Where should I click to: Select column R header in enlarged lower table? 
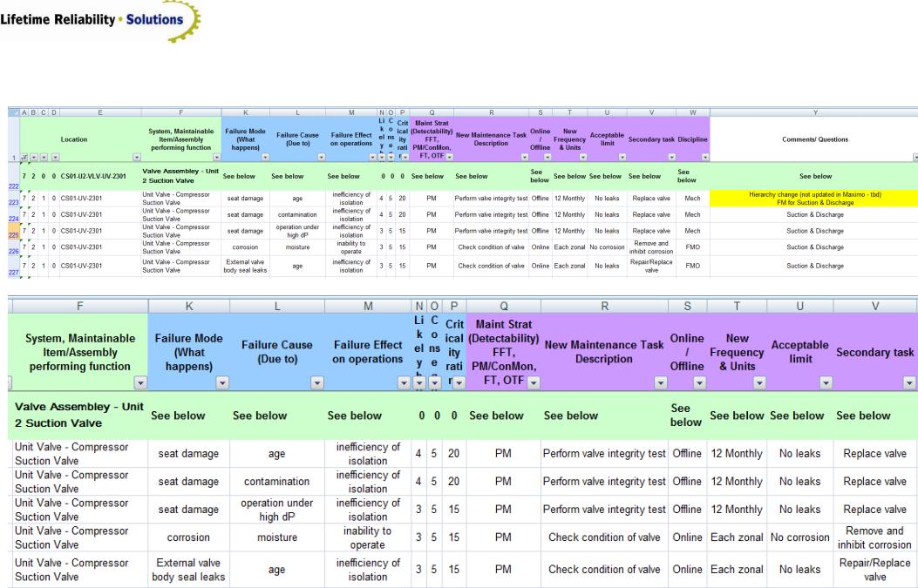pyautogui.click(x=605, y=306)
